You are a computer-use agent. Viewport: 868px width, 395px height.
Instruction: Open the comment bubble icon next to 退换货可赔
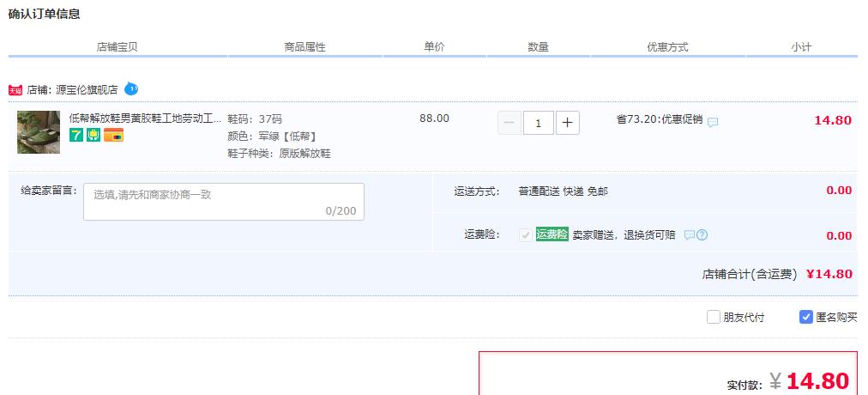pos(690,235)
